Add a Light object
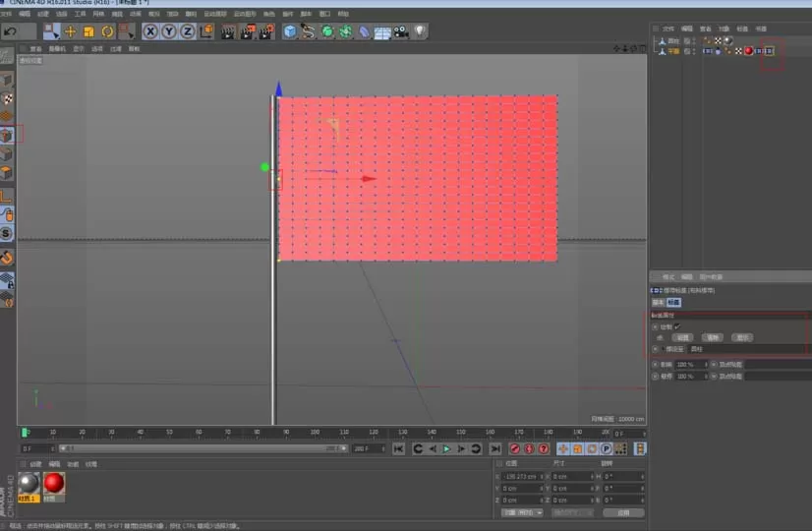The image size is (812, 531). point(420,32)
